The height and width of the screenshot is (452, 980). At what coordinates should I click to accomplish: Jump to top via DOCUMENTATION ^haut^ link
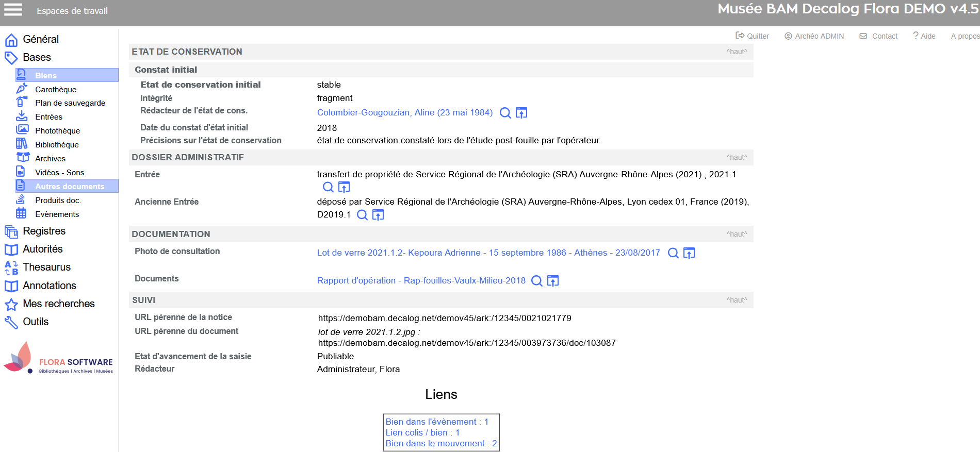(x=736, y=234)
